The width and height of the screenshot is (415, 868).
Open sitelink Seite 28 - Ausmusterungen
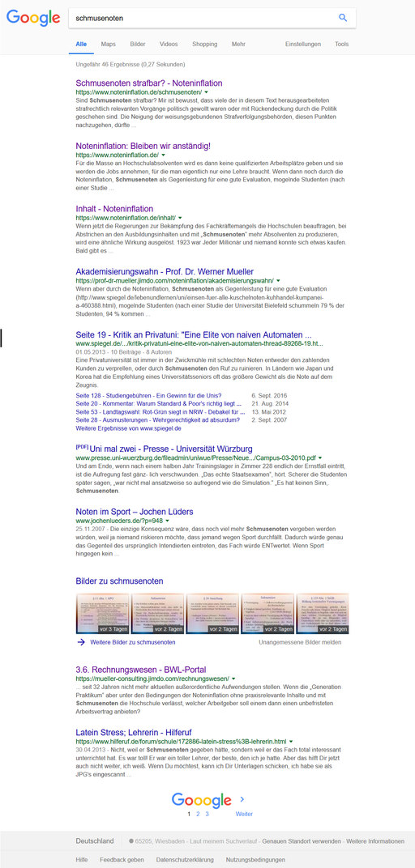tap(158, 420)
